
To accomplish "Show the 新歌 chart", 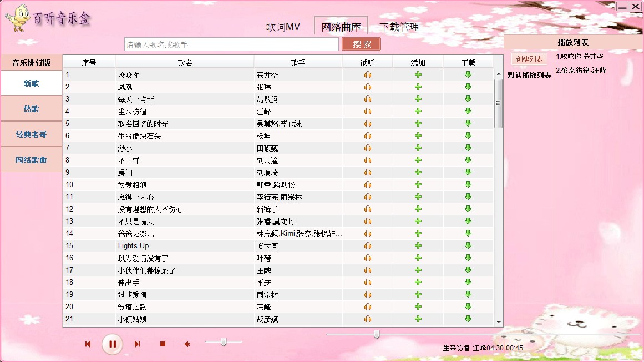I will tap(31, 83).
